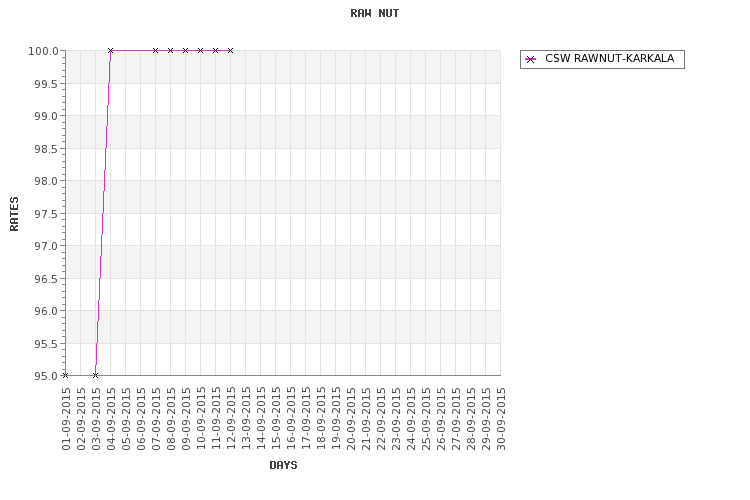
Task: Click the data point marker on 01-09-2015
Action: coord(66,376)
